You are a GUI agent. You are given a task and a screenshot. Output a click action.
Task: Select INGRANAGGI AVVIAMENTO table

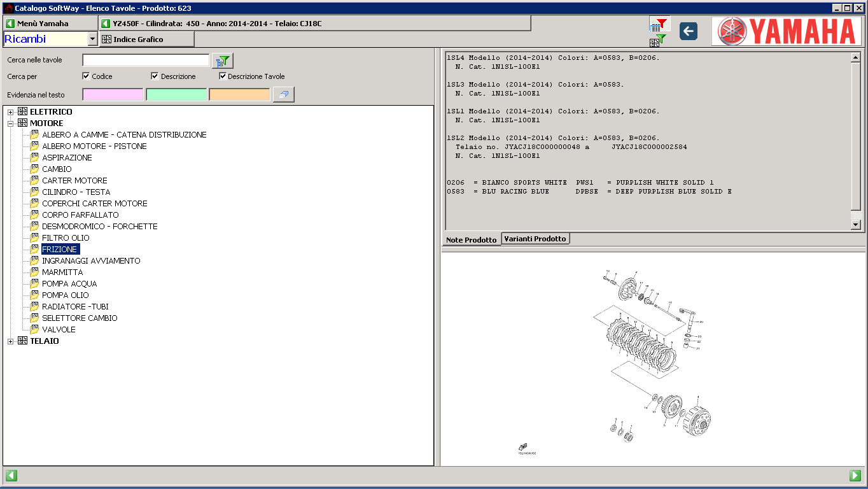(91, 260)
